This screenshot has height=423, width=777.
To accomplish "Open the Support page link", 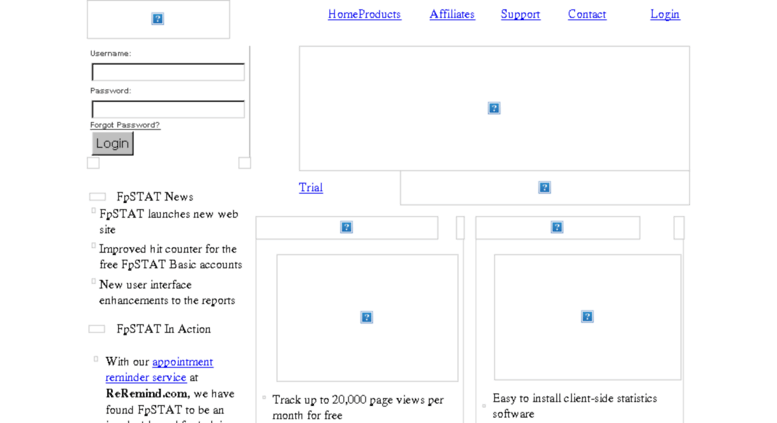I will (x=520, y=14).
